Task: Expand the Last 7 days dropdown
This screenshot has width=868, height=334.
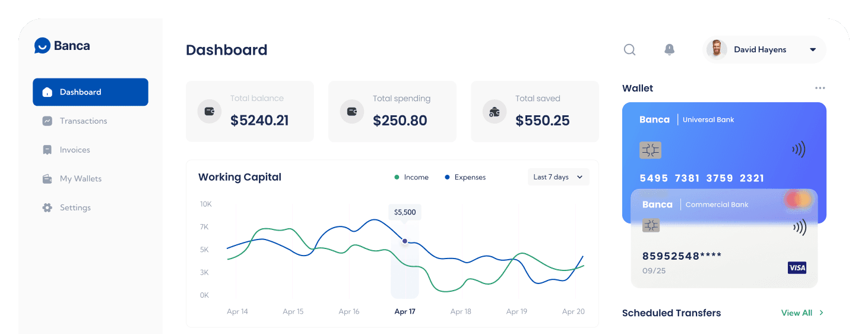Action: point(558,177)
